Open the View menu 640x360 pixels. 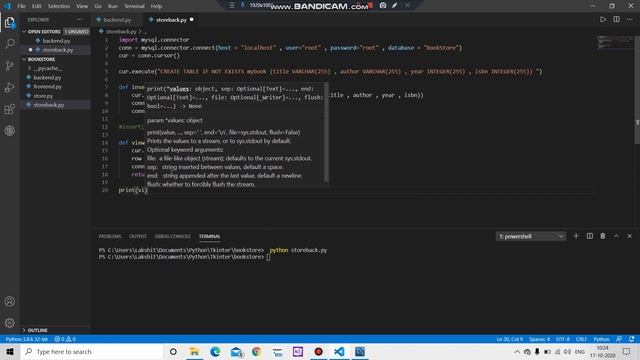(82, 6)
